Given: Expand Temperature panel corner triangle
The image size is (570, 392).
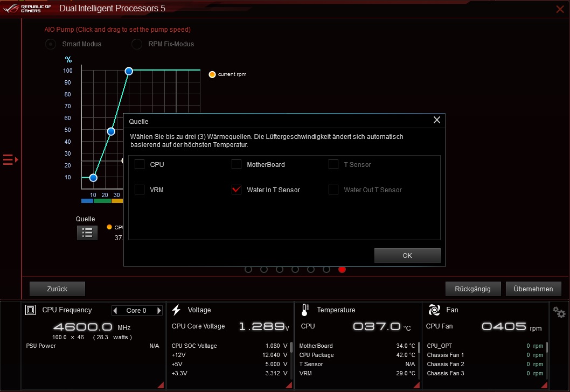Looking at the screenshot, I should (416, 385).
